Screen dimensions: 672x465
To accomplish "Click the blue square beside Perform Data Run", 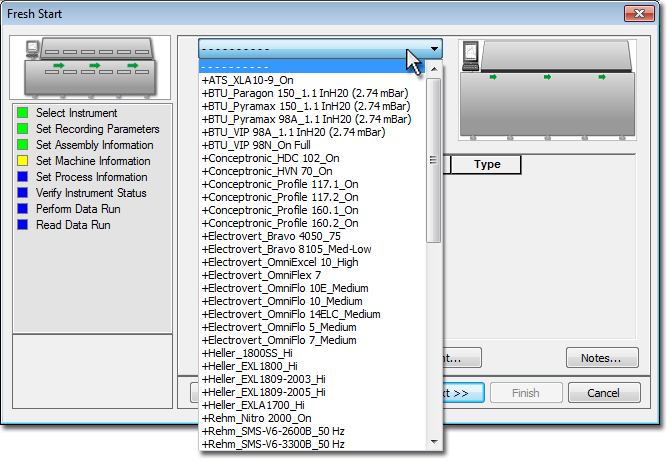I will click(22, 209).
